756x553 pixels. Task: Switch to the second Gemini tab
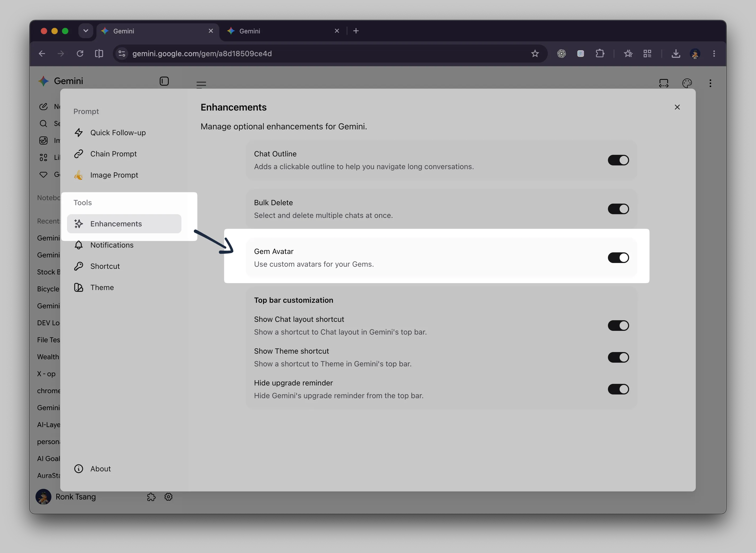[x=283, y=31]
